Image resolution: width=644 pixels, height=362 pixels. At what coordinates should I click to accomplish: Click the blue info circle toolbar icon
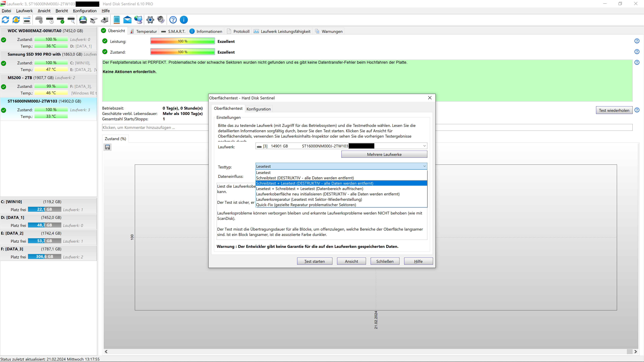184,20
